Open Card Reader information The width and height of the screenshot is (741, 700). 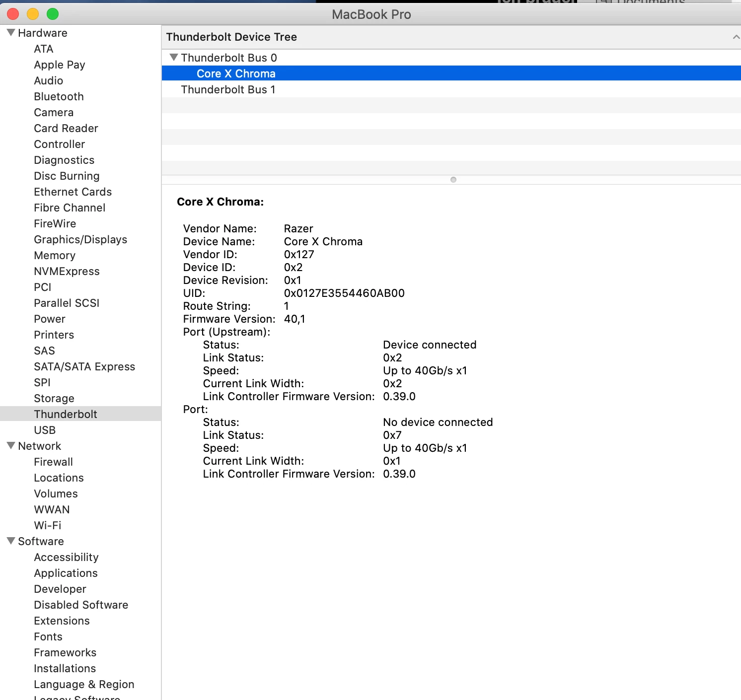pos(66,128)
